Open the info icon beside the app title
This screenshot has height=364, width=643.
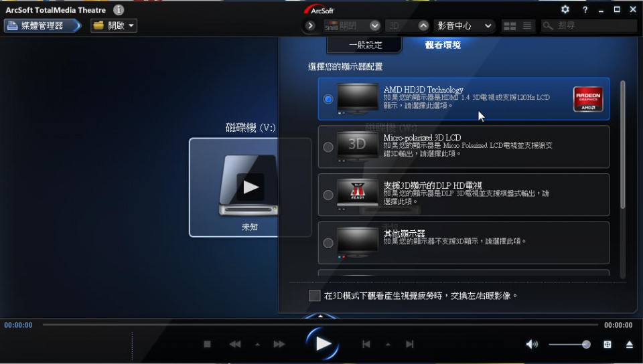tap(119, 10)
